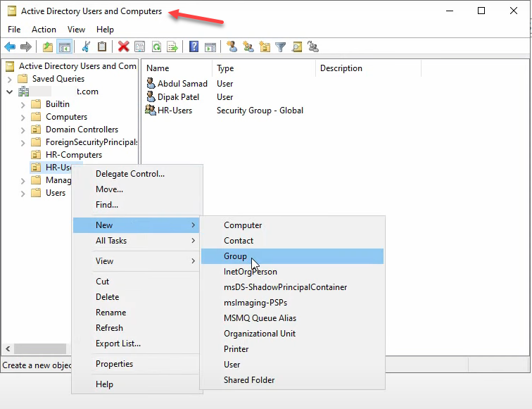The image size is (532, 409).
Task: Click the Back arrow toolbar icon
Action: [10, 46]
